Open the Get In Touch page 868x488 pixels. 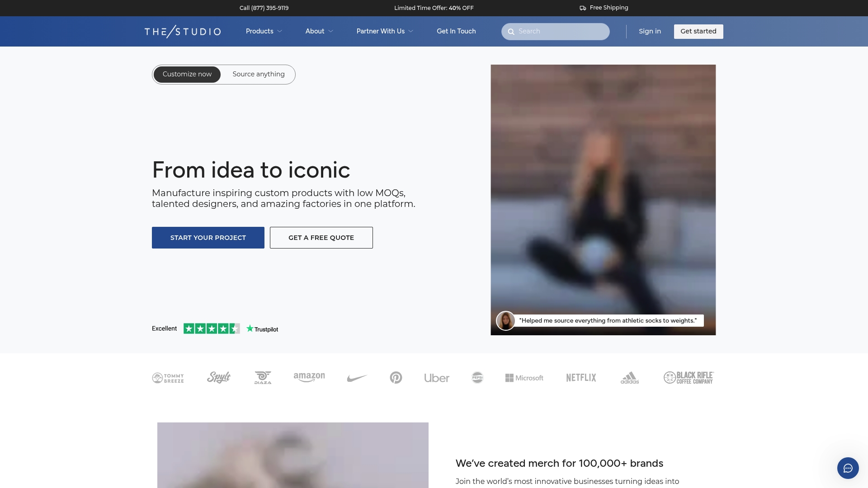pos(456,32)
